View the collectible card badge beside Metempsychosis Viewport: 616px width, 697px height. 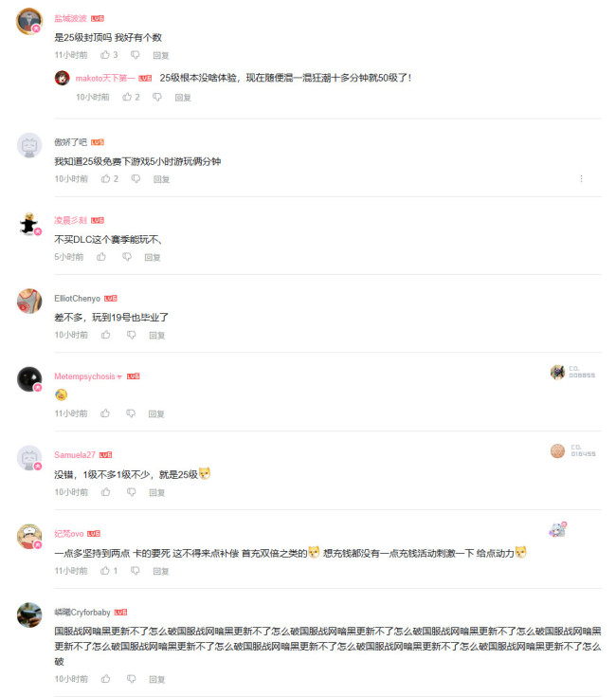click(x=573, y=372)
